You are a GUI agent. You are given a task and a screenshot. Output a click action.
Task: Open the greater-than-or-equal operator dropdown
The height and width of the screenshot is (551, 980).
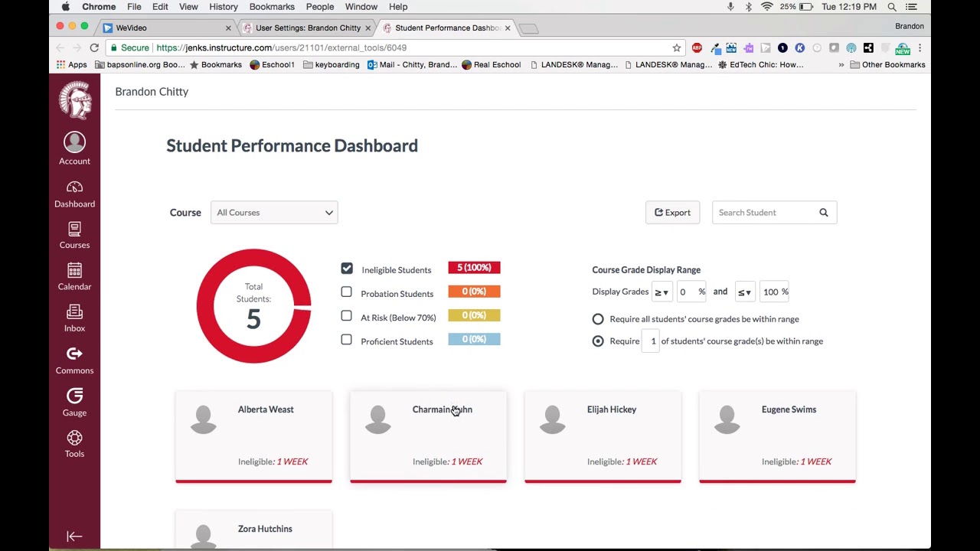(x=661, y=292)
